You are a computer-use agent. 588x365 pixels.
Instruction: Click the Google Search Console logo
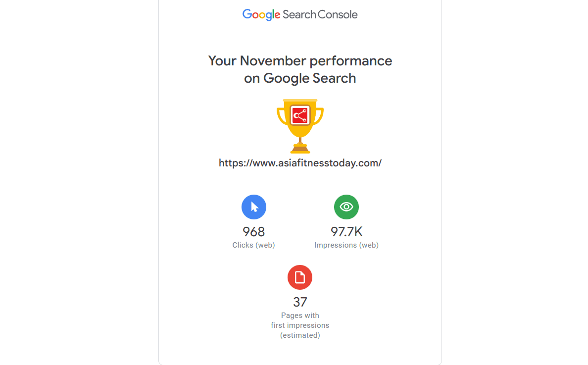click(299, 15)
